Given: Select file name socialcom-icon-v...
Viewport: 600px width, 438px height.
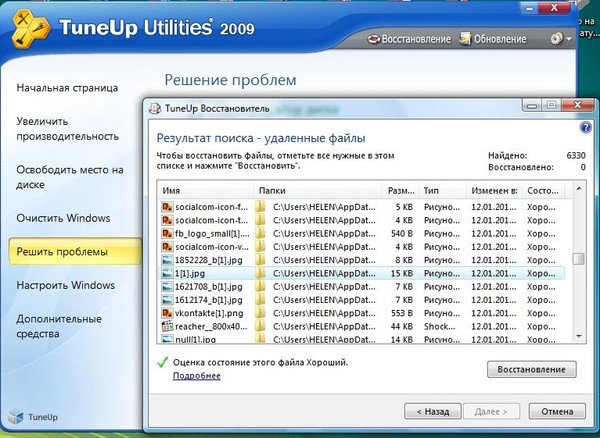Looking at the screenshot, I should pos(212,247).
